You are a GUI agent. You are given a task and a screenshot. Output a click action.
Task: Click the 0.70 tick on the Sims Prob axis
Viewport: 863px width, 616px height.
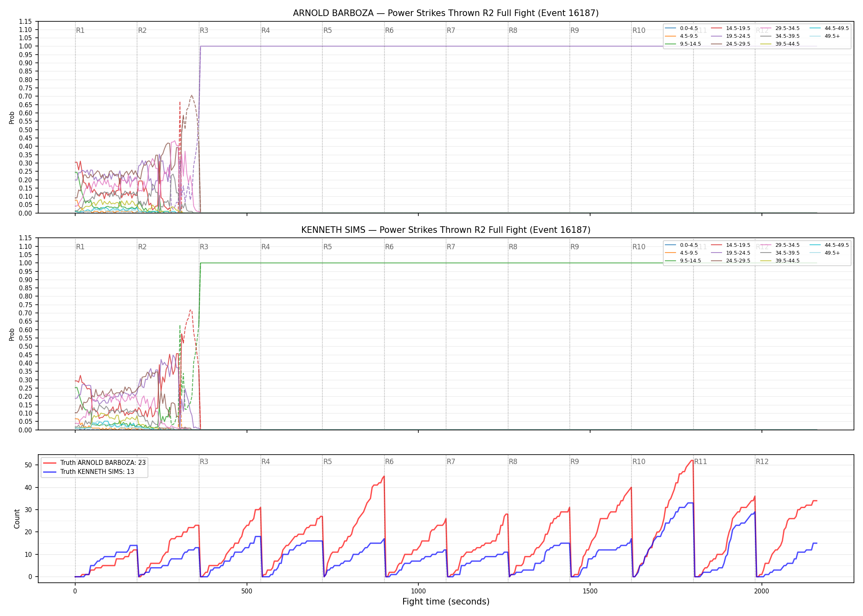[25, 313]
